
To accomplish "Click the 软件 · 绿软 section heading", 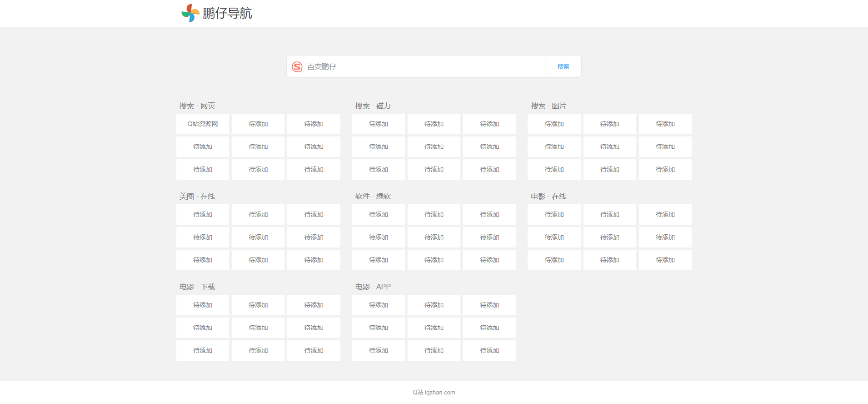I will [x=373, y=197].
